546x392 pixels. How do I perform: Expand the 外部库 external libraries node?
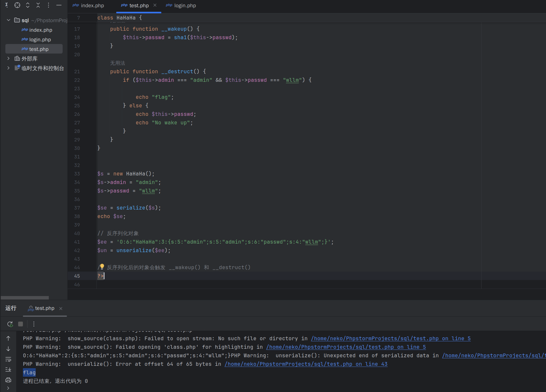[9, 59]
